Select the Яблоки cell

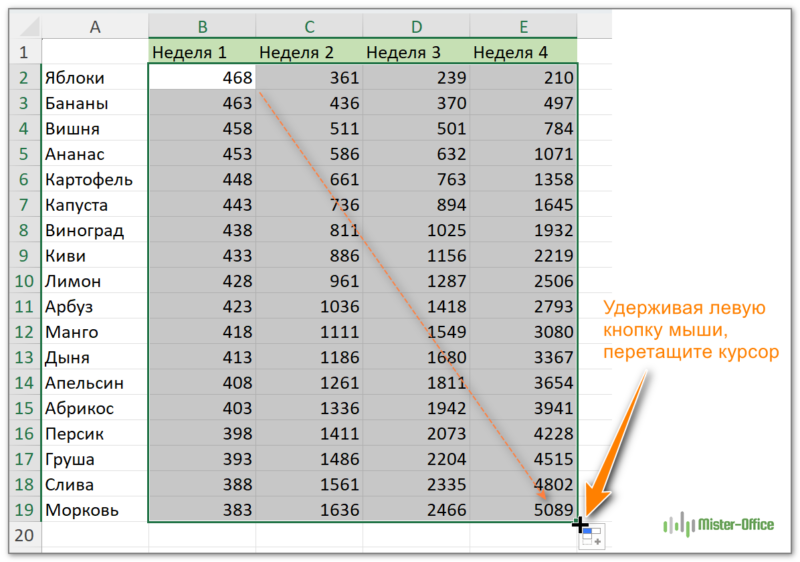pos(95,77)
